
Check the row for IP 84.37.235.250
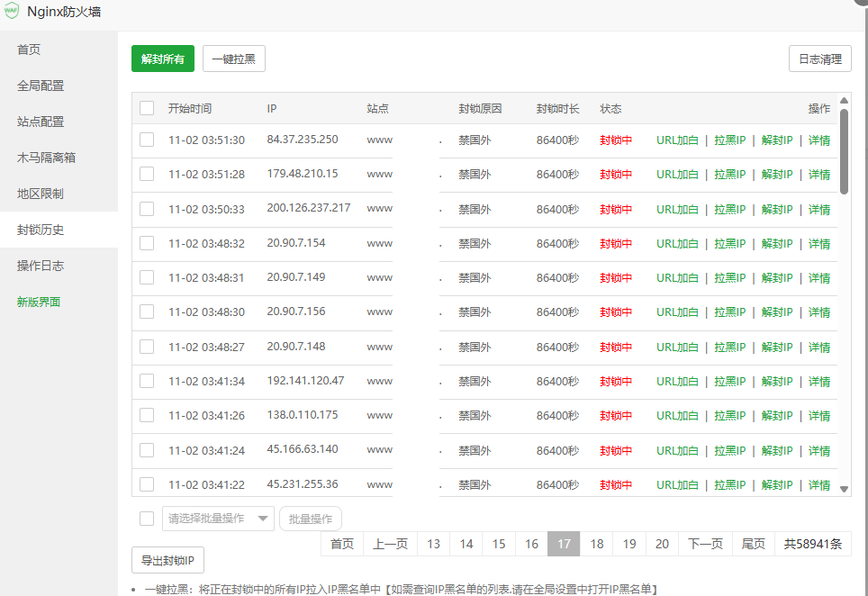147,140
